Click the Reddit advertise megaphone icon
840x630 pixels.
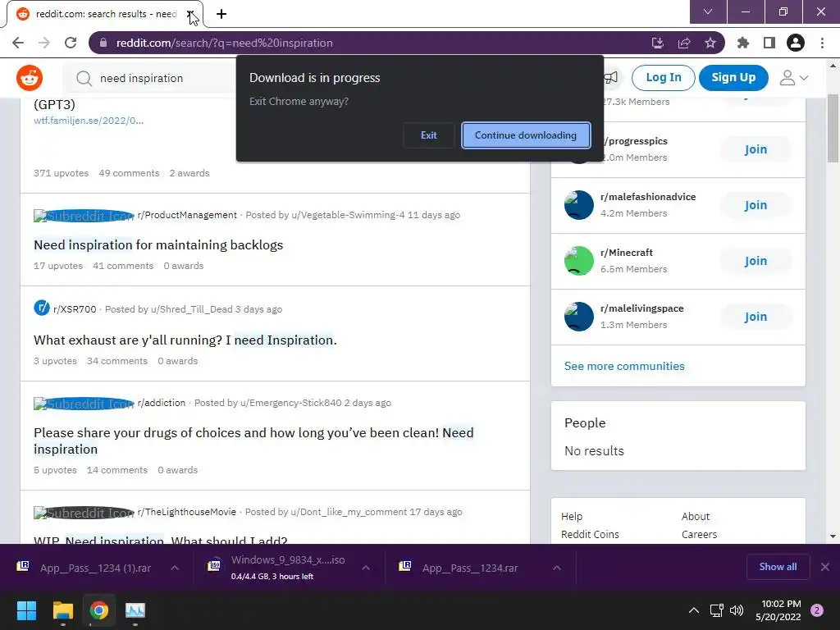[x=610, y=78]
